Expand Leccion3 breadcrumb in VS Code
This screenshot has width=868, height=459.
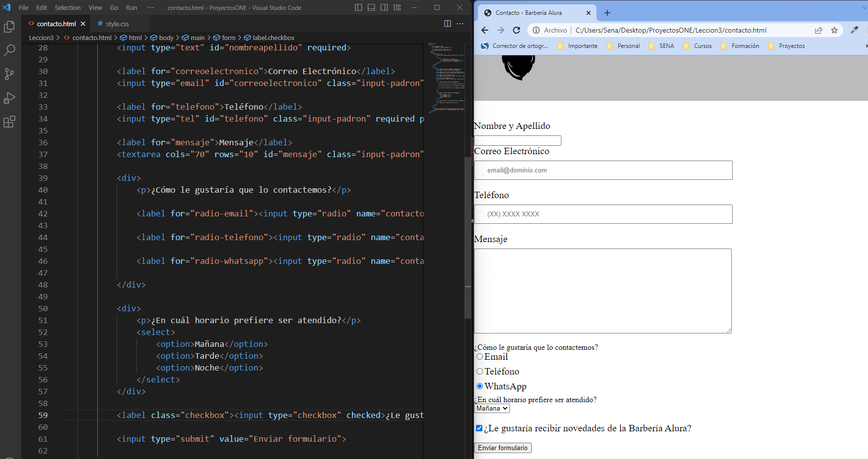coord(41,38)
